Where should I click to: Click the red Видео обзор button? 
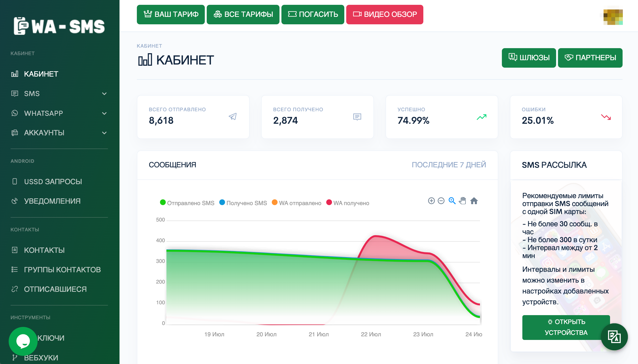tap(385, 14)
